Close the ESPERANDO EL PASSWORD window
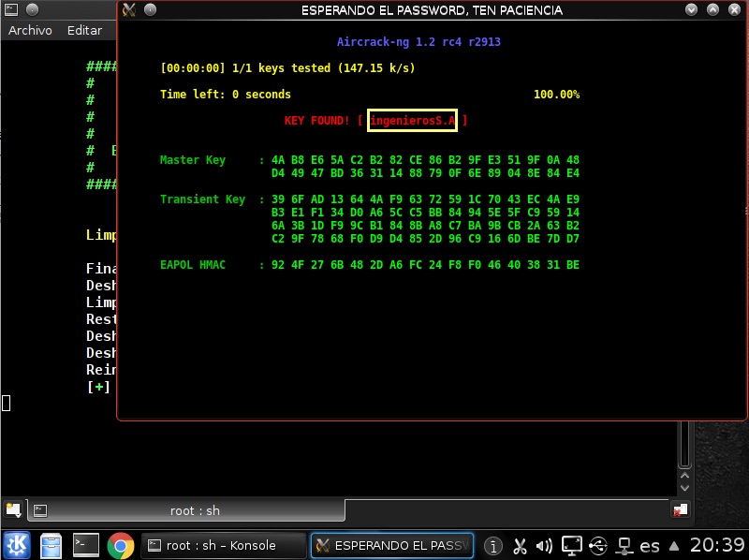 [x=735, y=9]
